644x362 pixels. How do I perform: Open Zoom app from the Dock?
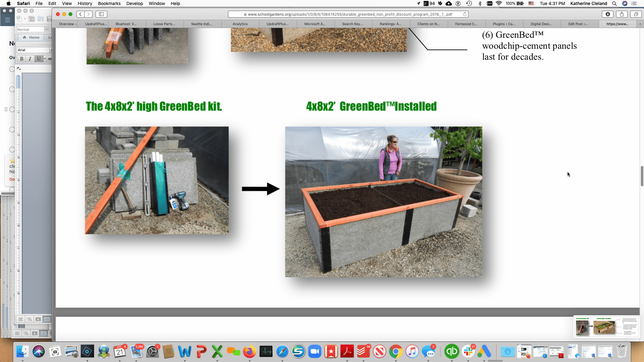315,351
